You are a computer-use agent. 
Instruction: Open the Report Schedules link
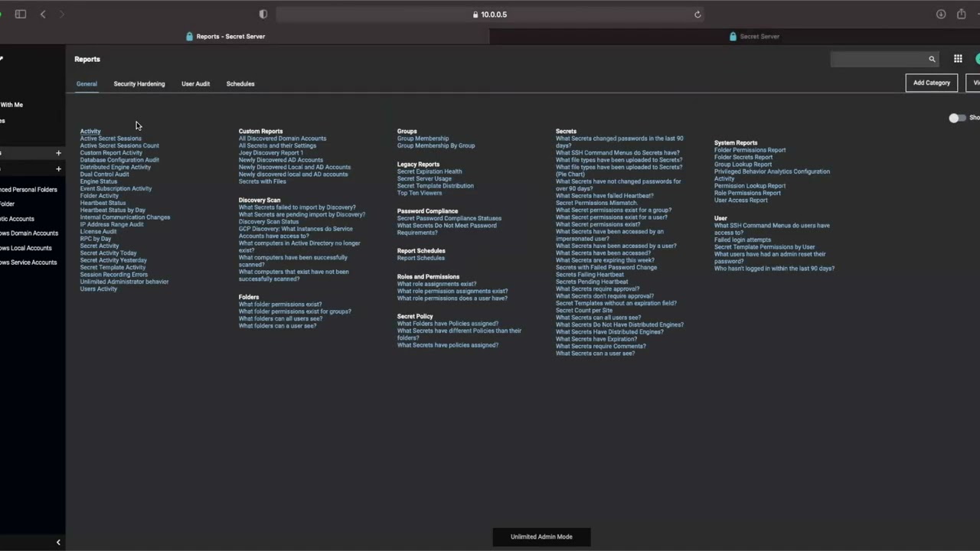coord(420,258)
